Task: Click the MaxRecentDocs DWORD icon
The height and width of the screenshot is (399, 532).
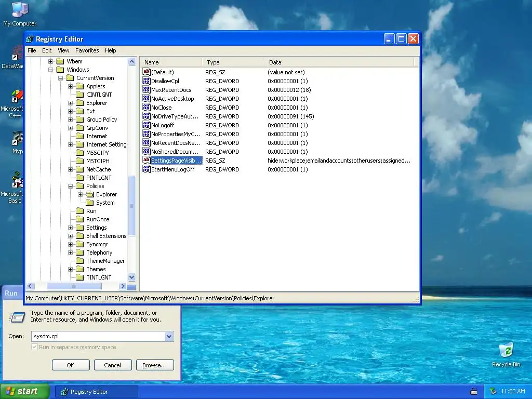Action: [146, 89]
